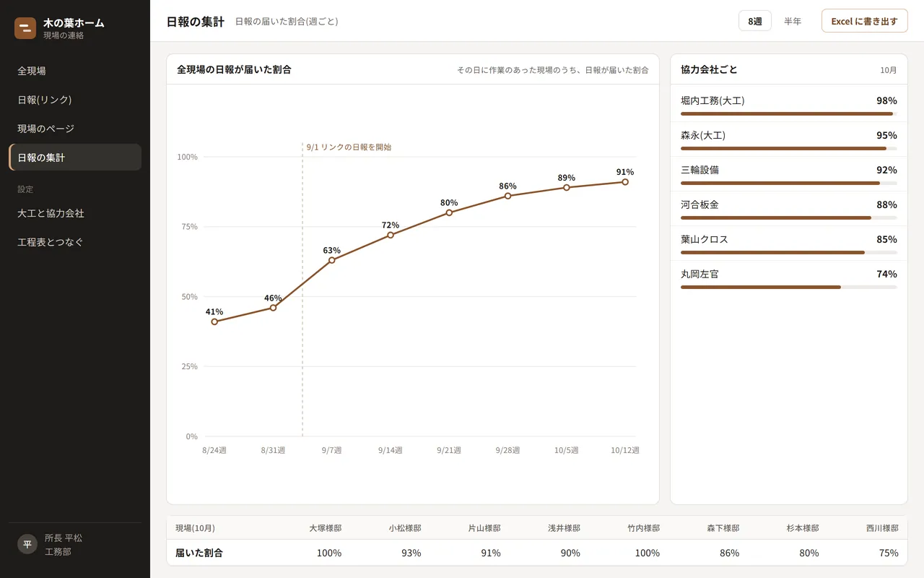Click 丸岡左官 progress bar

(x=789, y=287)
